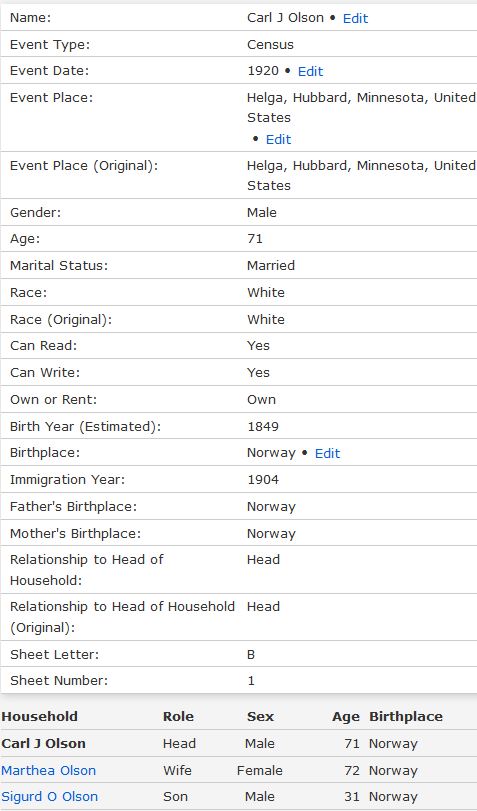Click the Birth Year (Estimated) value 1849
Screen dimensions: 477x811
pos(263,427)
